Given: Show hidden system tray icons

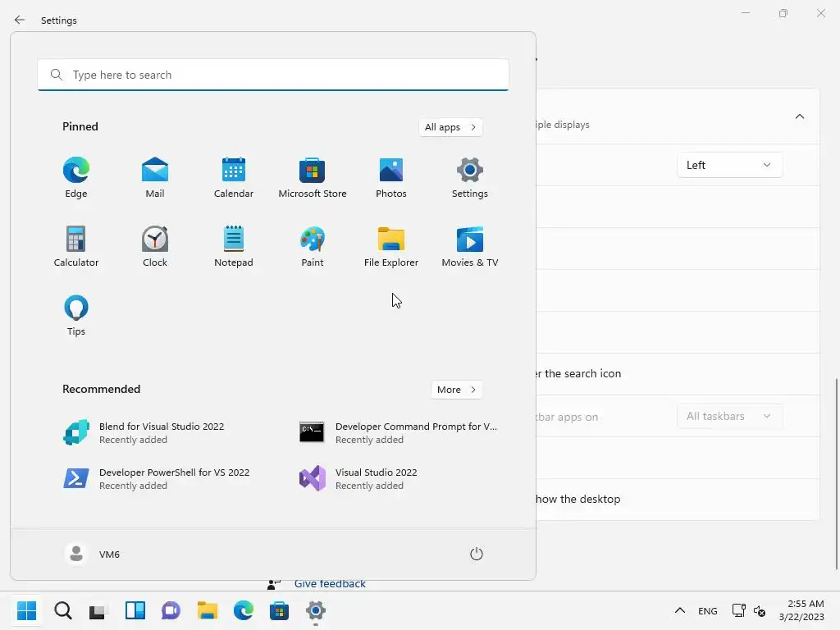Looking at the screenshot, I should coord(680,610).
